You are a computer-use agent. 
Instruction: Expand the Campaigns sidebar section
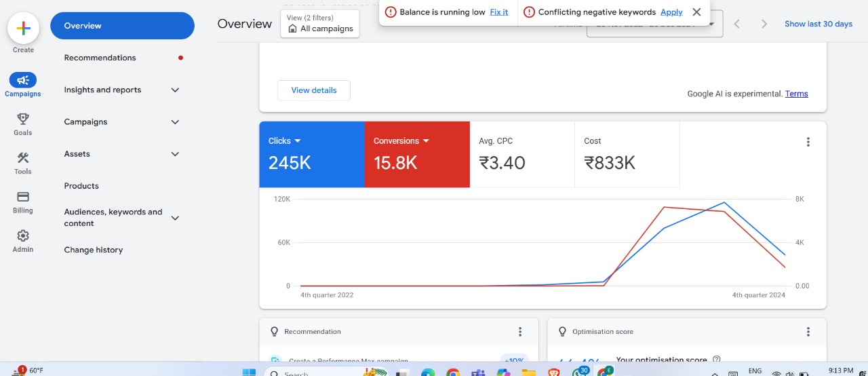(x=175, y=122)
